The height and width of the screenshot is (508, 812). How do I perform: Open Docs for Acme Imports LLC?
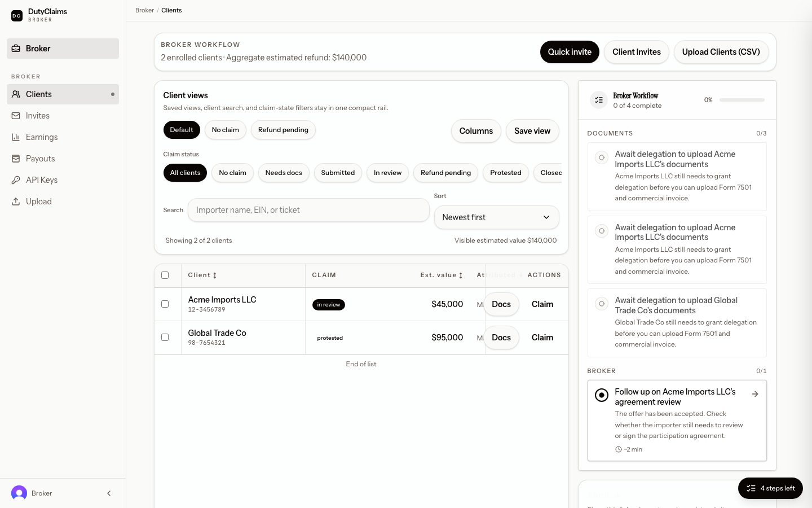pos(501,304)
